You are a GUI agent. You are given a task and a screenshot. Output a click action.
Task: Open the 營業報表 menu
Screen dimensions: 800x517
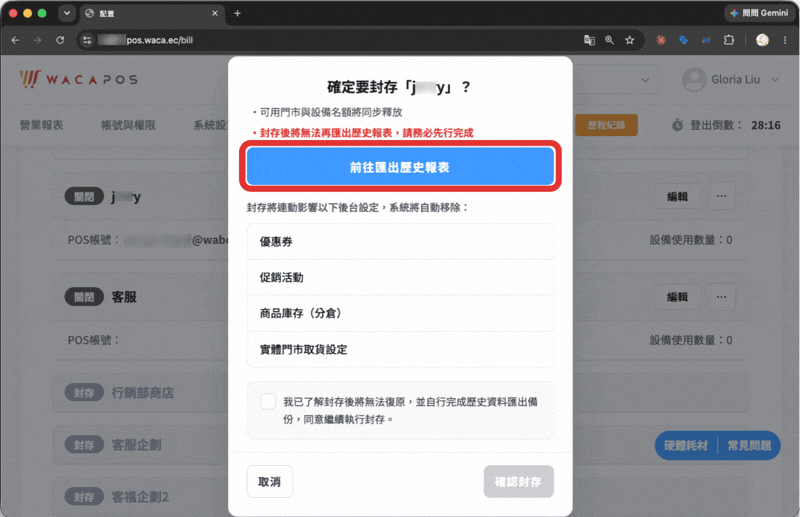pos(41,125)
